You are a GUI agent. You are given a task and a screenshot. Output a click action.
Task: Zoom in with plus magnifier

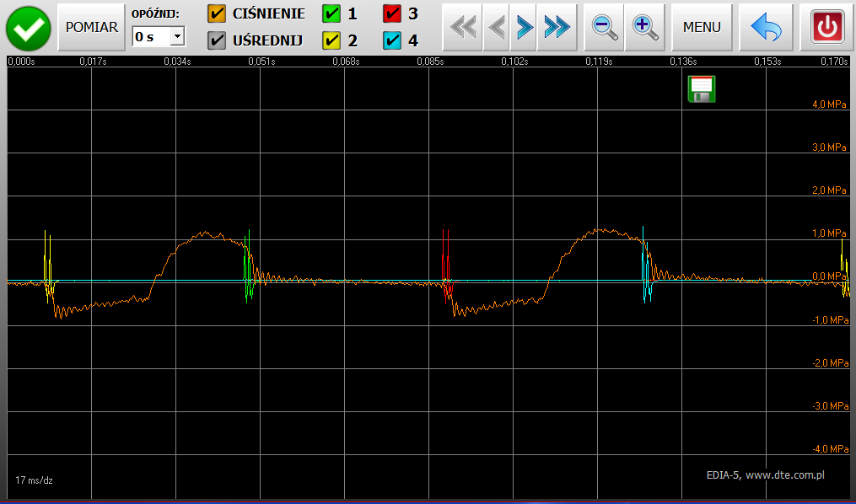pyautogui.click(x=644, y=27)
